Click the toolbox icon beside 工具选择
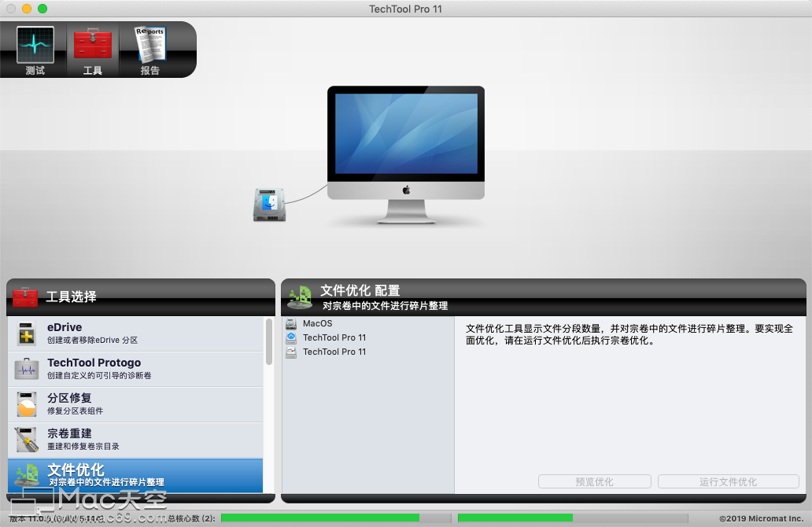Viewport: 812px width, 527px height. pos(25,297)
